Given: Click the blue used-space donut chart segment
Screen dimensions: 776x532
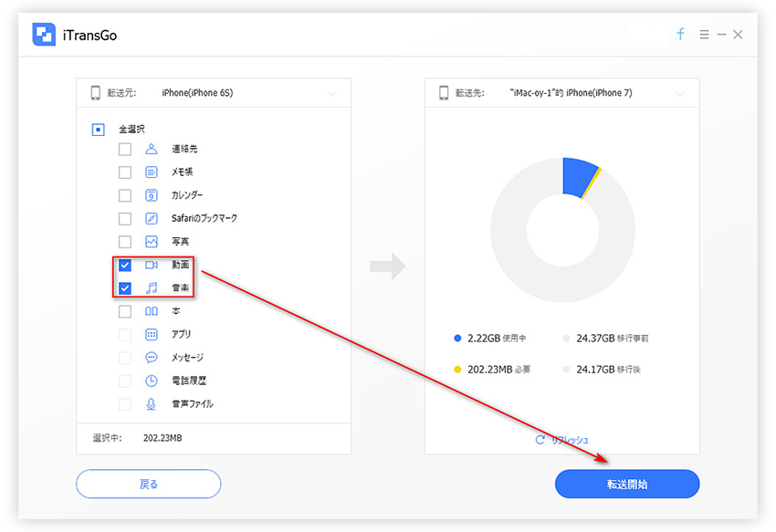Looking at the screenshot, I should pos(577,175).
